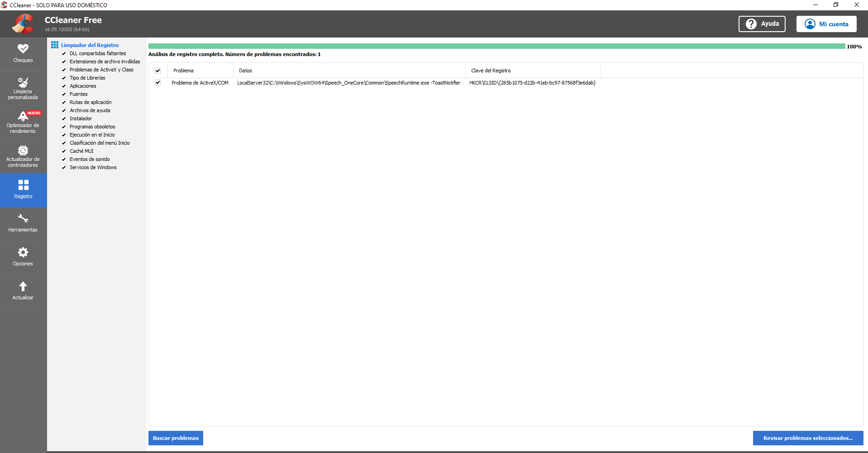Sort by the Problema column header
868x453 pixels.
[200, 71]
